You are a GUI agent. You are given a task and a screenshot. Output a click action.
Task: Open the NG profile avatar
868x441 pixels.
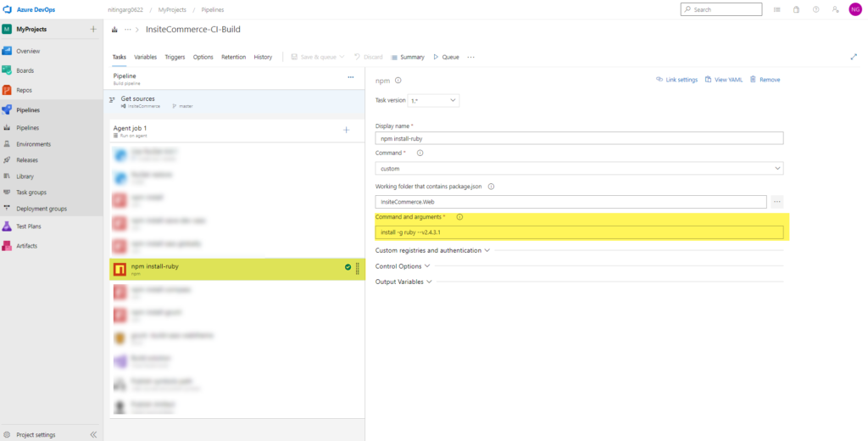point(855,9)
